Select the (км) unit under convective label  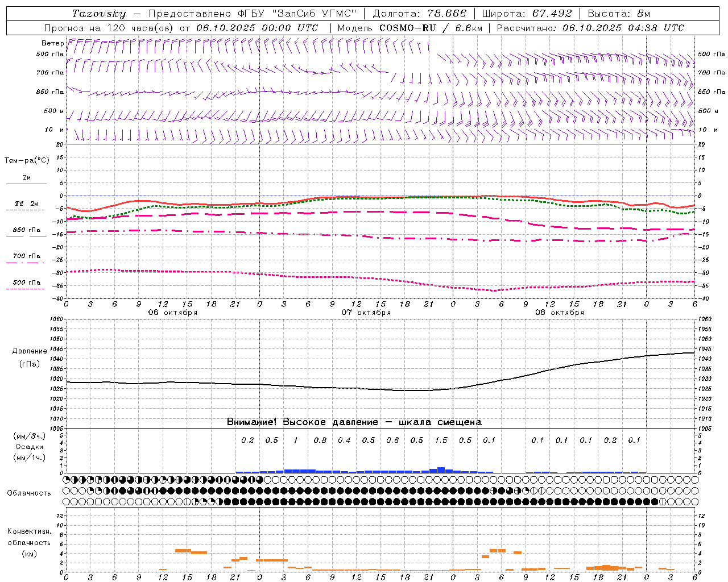(30, 553)
